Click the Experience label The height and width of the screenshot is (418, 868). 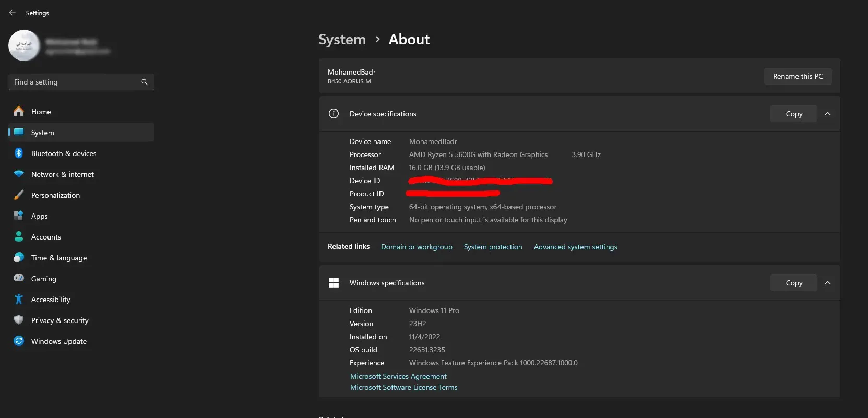367,363
